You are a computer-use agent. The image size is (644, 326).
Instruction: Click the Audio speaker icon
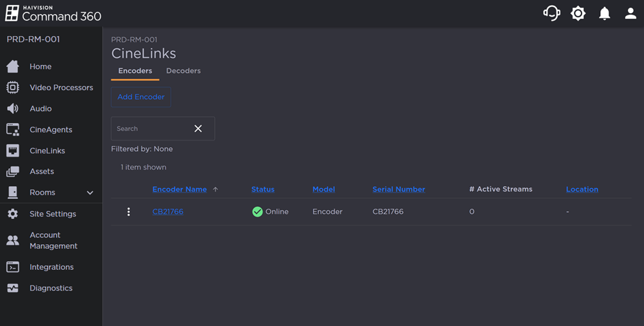[13, 108]
